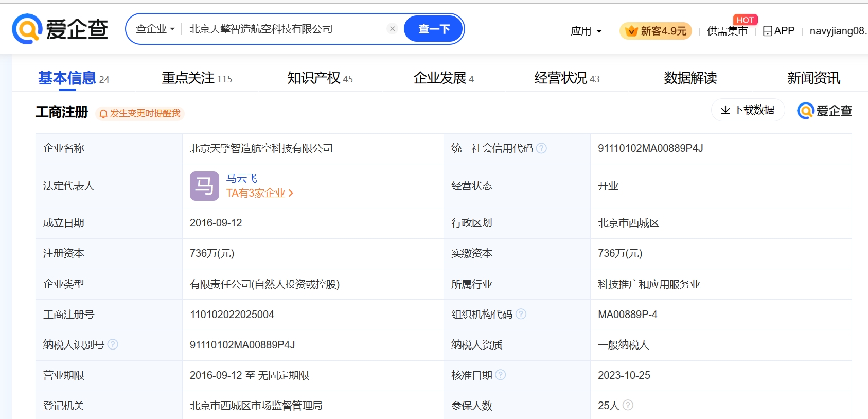Switch to the 新闻资讯 tab

[813, 78]
